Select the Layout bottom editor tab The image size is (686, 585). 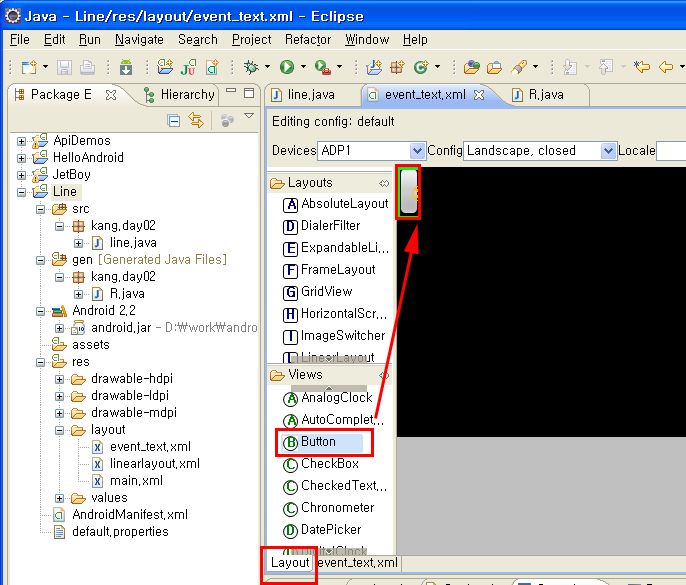290,563
